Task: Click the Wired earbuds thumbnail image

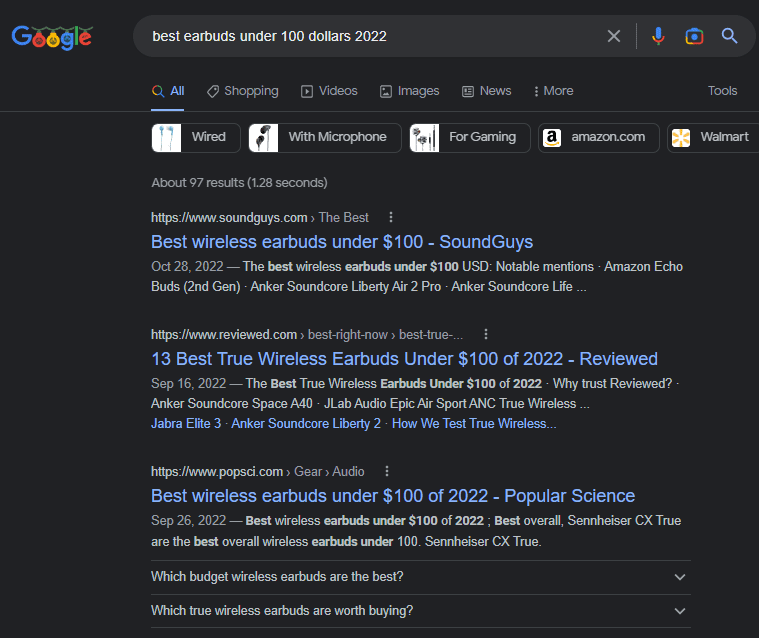Action: click(167, 138)
